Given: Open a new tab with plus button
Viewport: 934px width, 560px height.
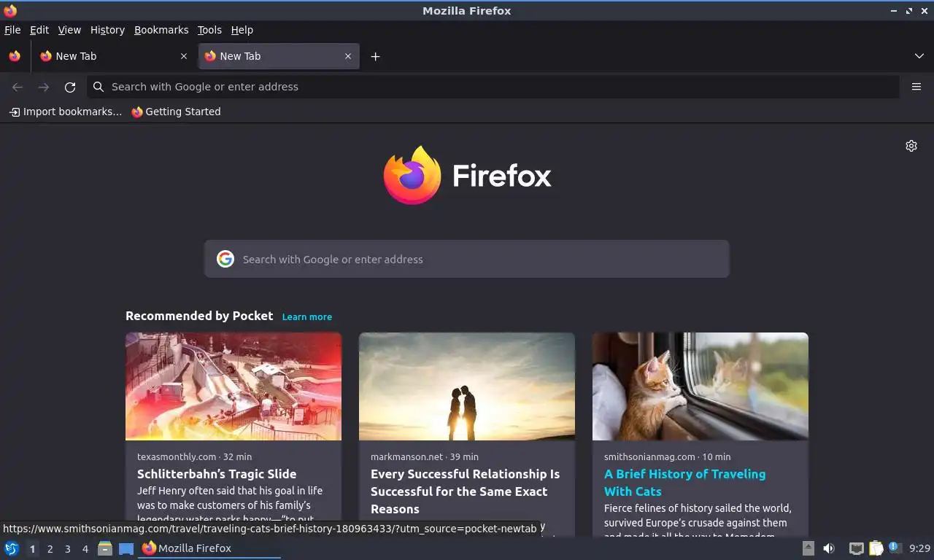Looking at the screenshot, I should pos(375,56).
